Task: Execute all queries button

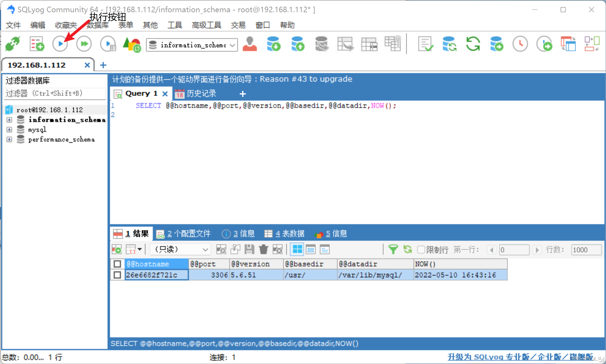Action: pyautogui.click(x=84, y=44)
